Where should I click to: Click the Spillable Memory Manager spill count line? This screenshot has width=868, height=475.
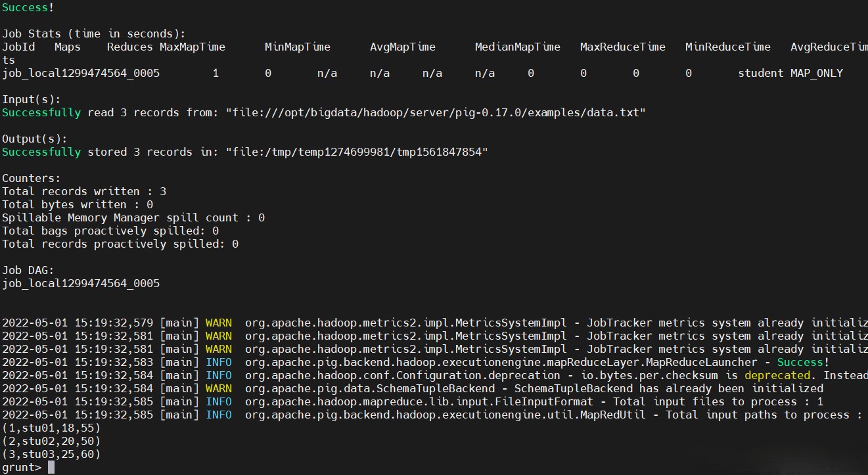[133, 217]
